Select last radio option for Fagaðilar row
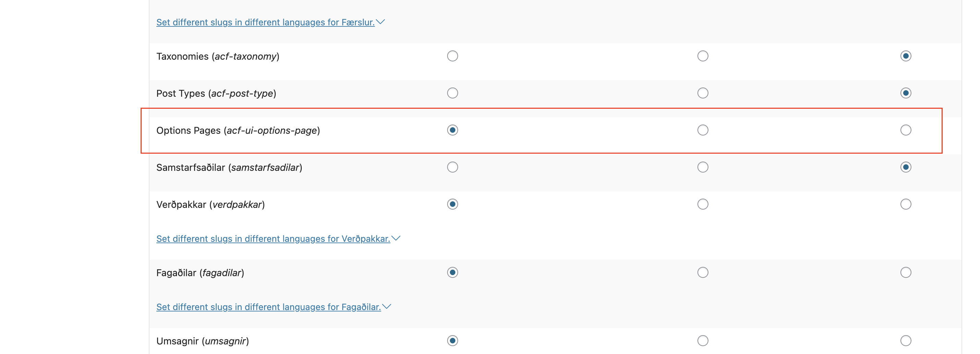The image size is (980, 354). tap(906, 272)
